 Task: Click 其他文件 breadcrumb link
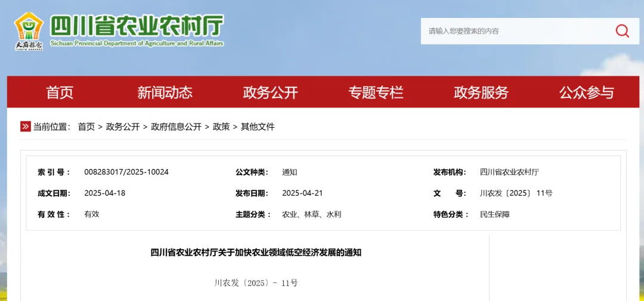point(258,127)
